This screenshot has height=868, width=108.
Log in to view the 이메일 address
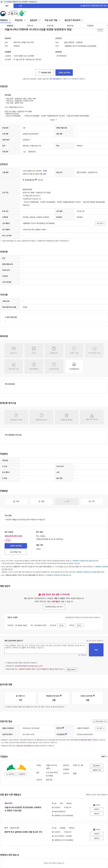[x=79, y=625]
